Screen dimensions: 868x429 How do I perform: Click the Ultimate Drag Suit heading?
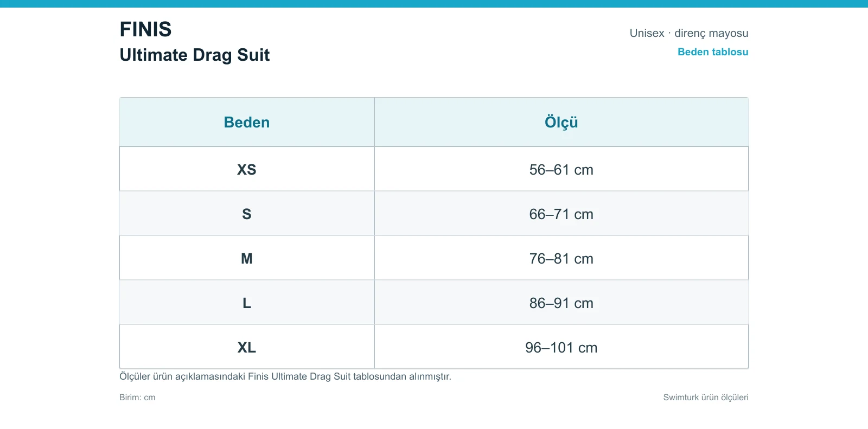coord(195,55)
